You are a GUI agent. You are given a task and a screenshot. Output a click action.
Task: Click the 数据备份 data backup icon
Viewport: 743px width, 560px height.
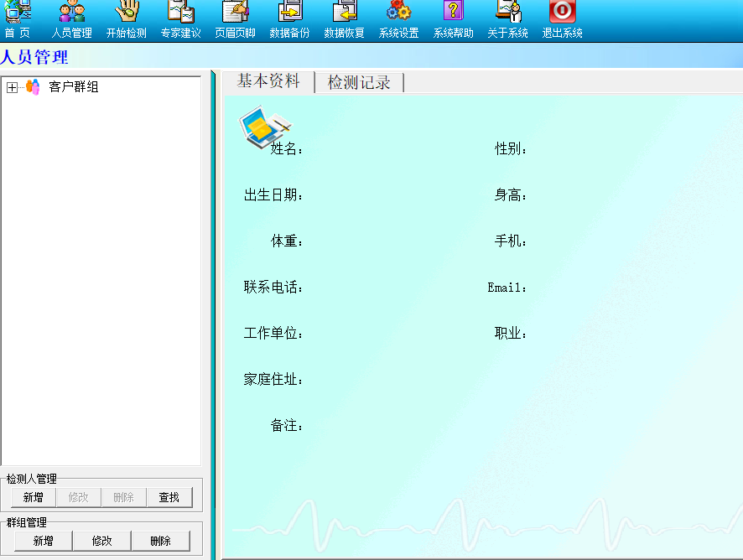pyautogui.click(x=289, y=13)
